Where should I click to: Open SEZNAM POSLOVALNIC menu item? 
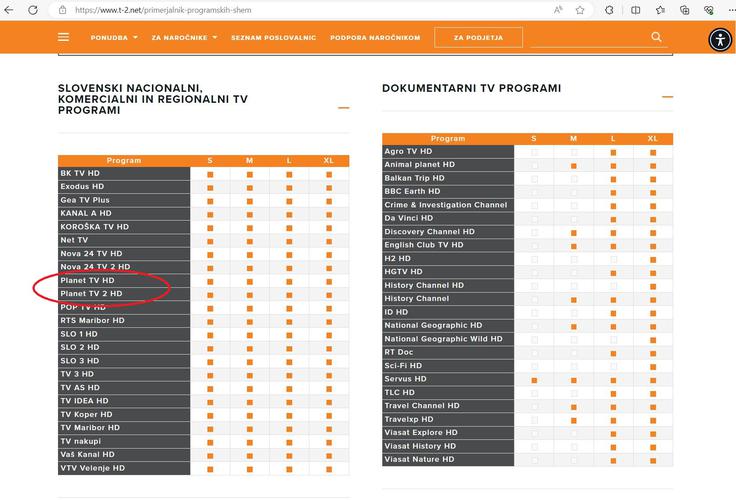(x=273, y=38)
